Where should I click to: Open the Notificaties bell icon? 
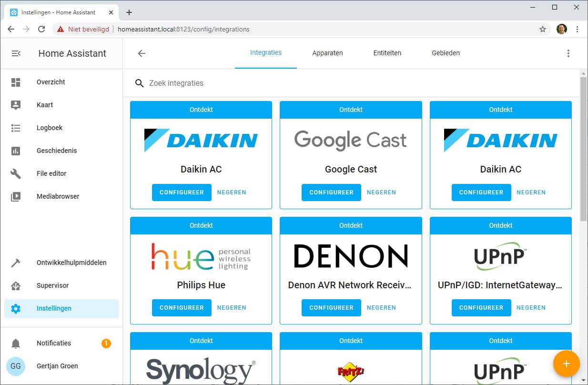16,343
